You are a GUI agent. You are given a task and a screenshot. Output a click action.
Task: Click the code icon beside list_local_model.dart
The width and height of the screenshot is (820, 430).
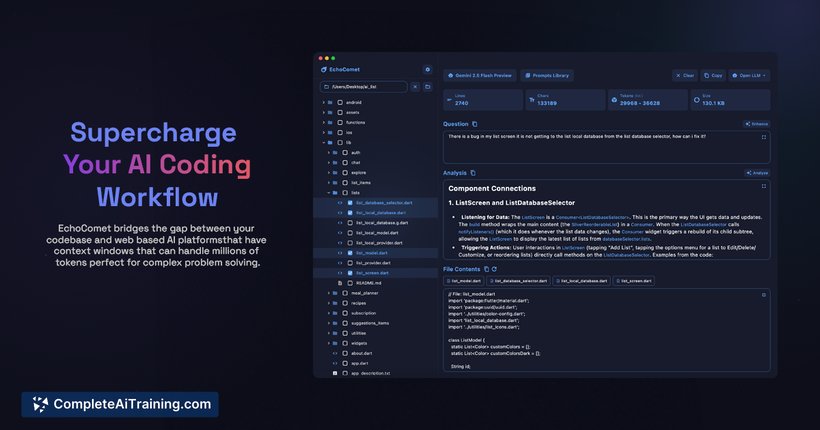click(x=340, y=233)
